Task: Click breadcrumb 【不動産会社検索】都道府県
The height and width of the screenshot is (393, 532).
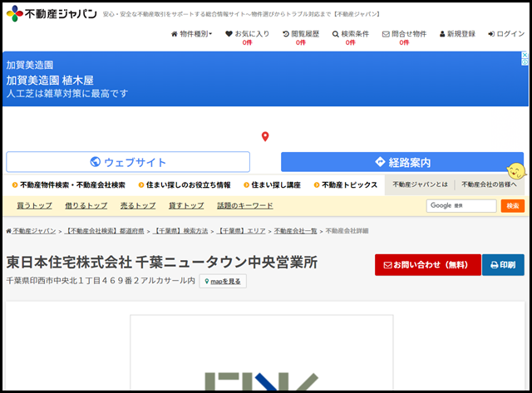Action: click(104, 231)
